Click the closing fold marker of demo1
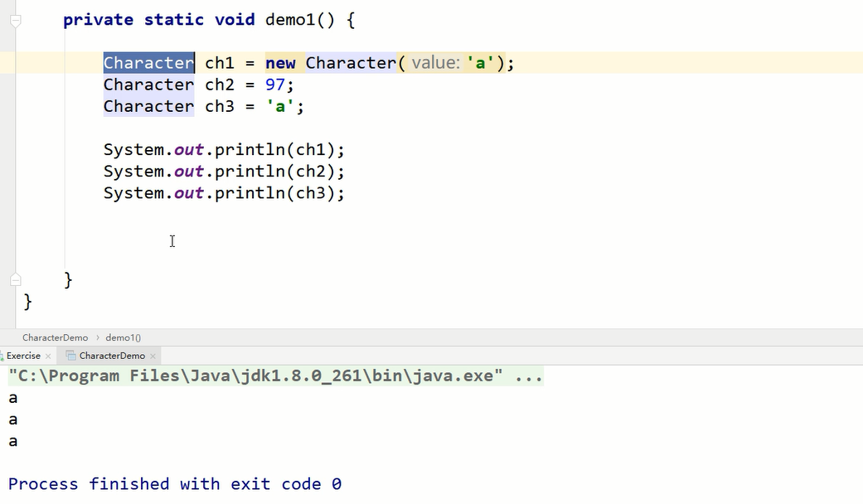This screenshot has width=863, height=504. 16,280
